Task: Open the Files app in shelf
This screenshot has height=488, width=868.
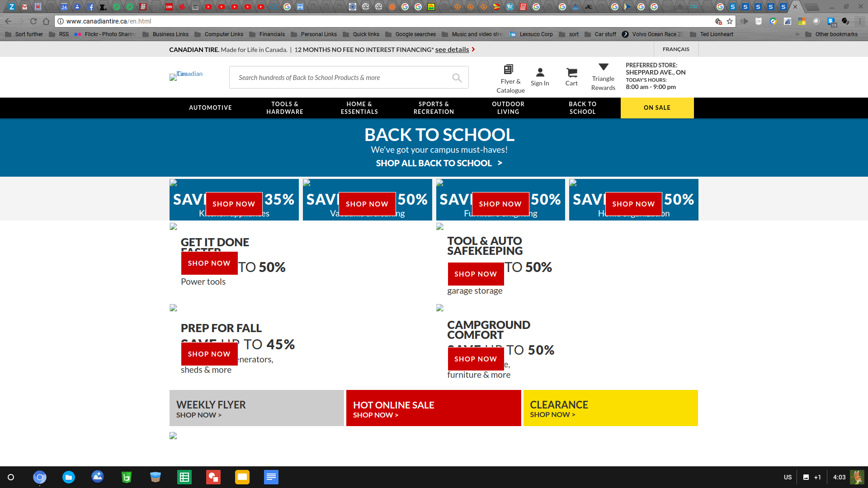Action: 69,477
